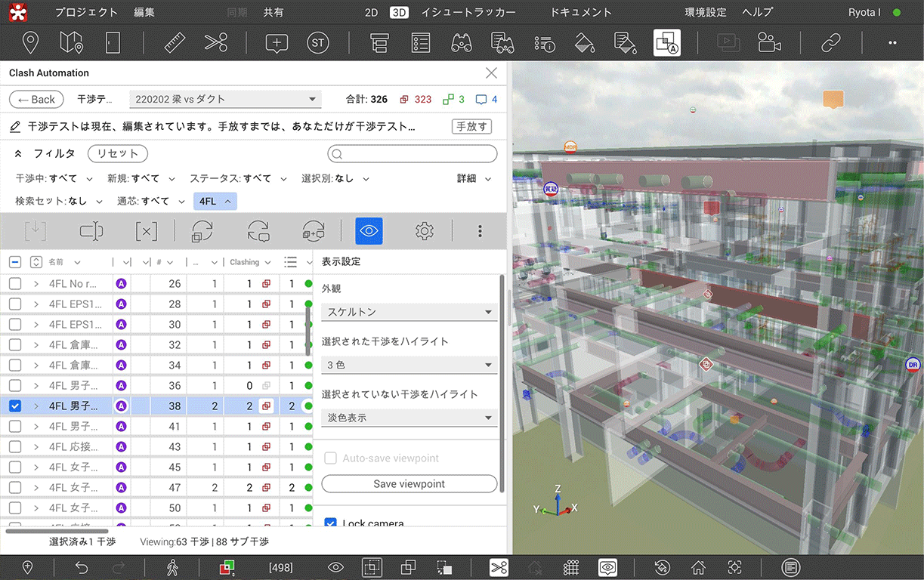Viewport: 924px width, 580px height.
Task: Uncheck the Lock camera checkbox
Action: pos(330,523)
